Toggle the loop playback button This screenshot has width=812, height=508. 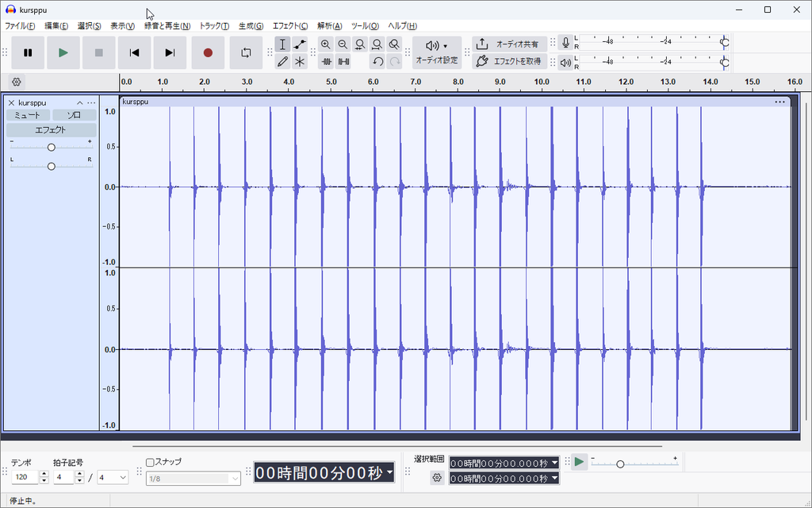(x=246, y=52)
